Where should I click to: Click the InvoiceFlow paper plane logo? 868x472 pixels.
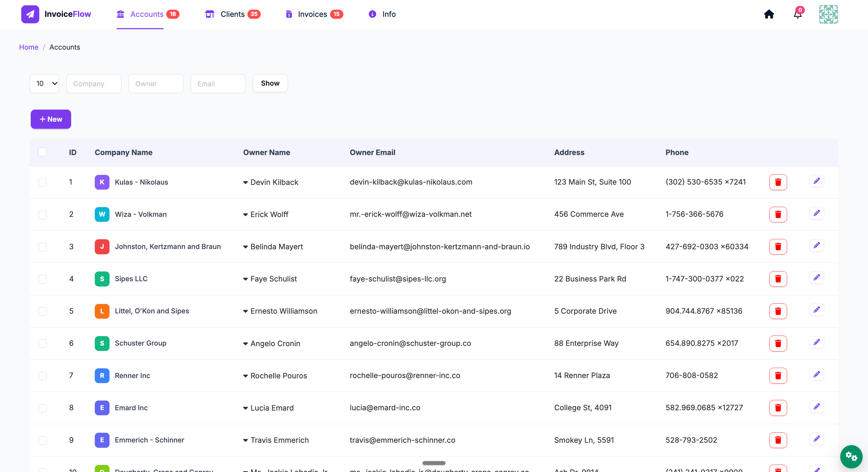point(30,14)
